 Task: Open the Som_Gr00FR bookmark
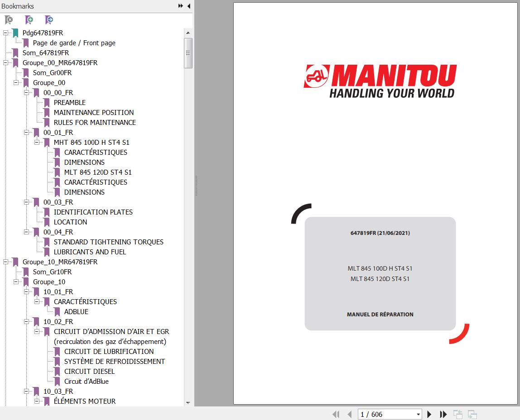click(52, 72)
